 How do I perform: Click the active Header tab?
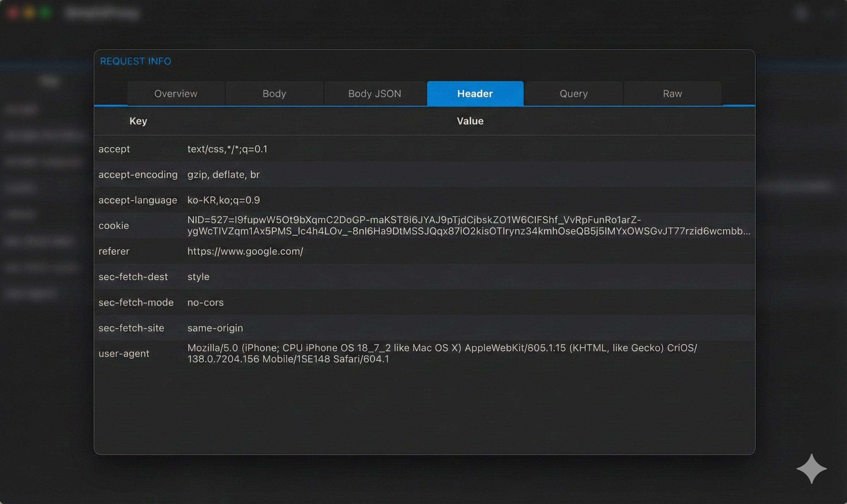click(x=474, y=93)
